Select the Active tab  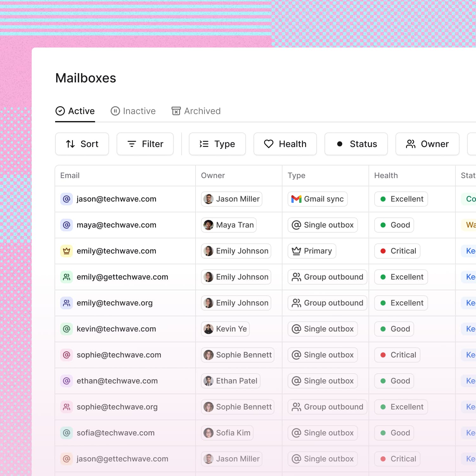pyautogui.click(x=75, y=111)
